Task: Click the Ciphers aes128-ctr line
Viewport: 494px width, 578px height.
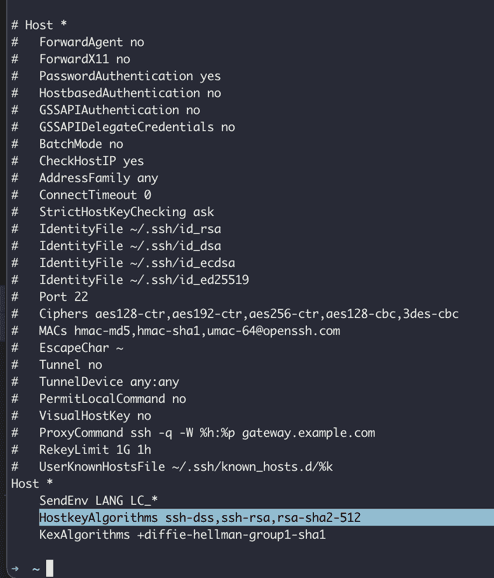Action: pyautogui.click(x=249, y=314)
